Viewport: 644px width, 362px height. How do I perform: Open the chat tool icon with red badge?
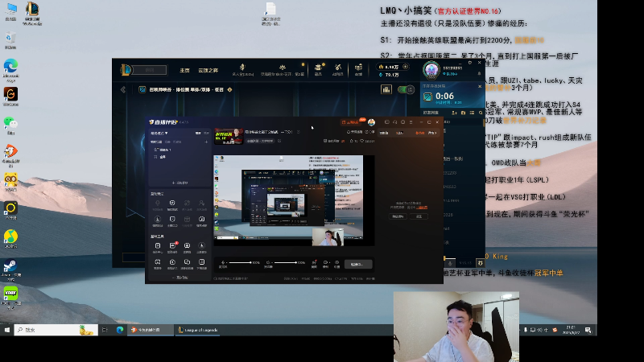tap(172, 247)
